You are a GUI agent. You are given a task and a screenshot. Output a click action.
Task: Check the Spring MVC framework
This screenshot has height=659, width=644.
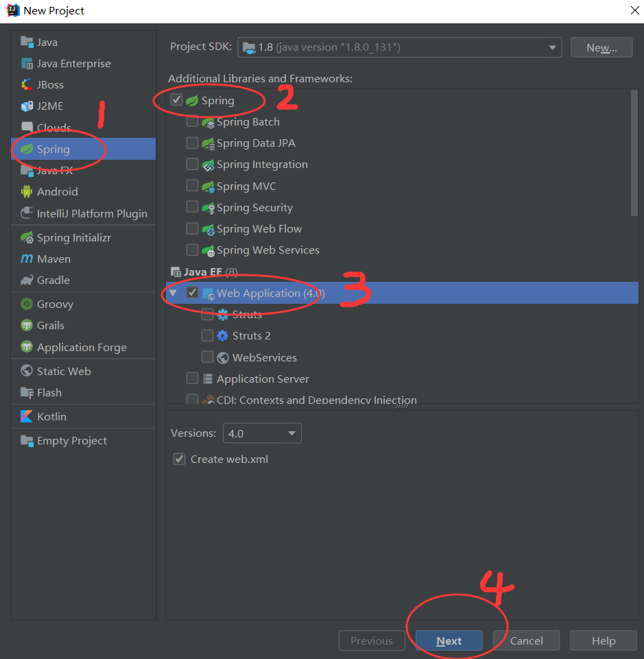coord(192,186)
